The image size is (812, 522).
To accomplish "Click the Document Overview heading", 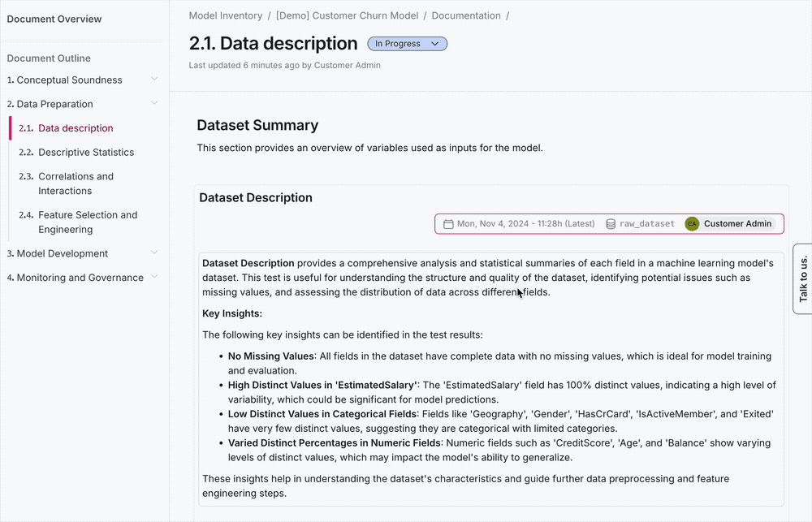I will pyautogui.click(x=54, y=19).
